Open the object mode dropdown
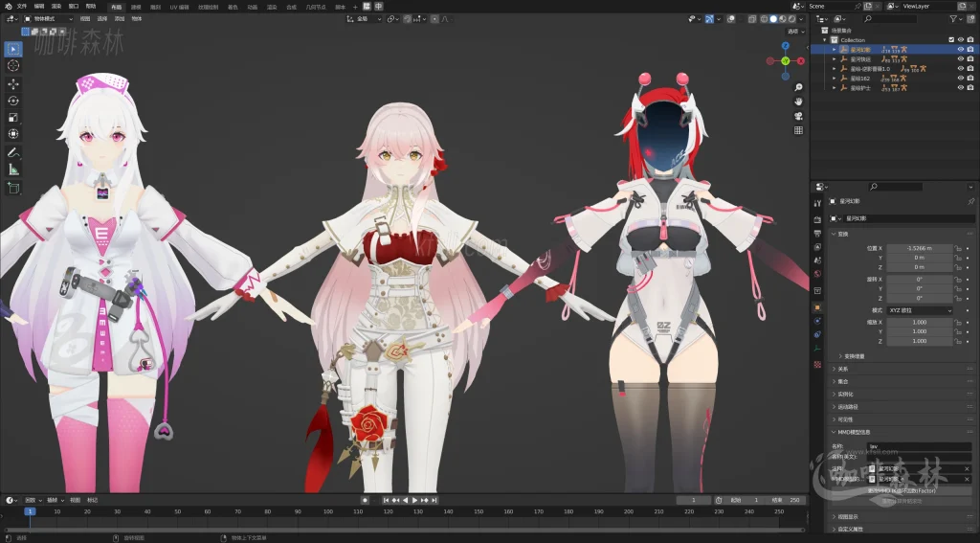980x543 pixels. [x=48, y=19]
